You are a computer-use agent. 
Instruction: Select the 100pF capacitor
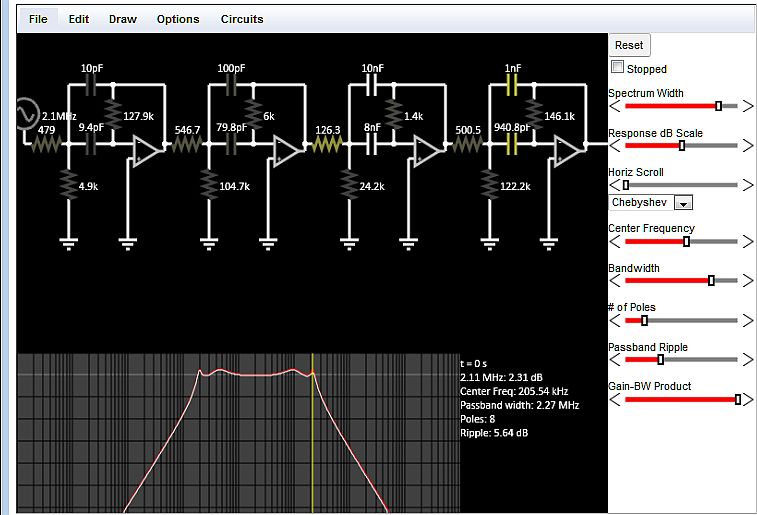pyautogui.click(x=231, y=85)
